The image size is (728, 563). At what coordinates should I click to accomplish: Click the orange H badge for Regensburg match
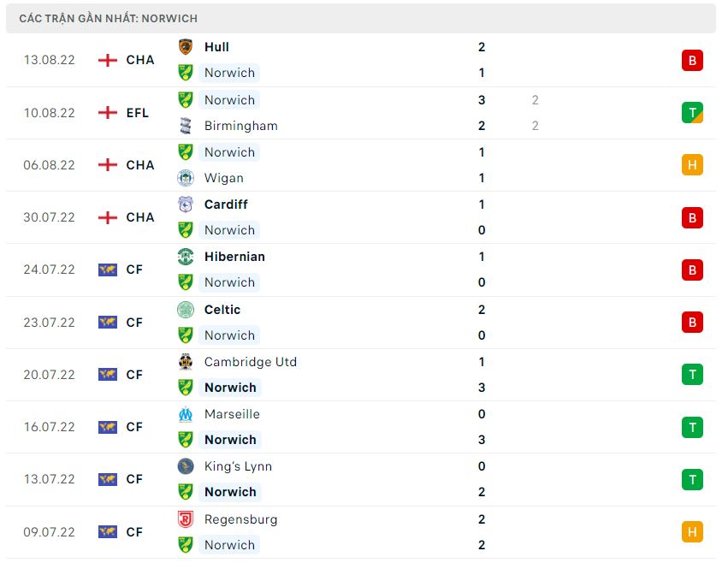[x=692, y=532]
